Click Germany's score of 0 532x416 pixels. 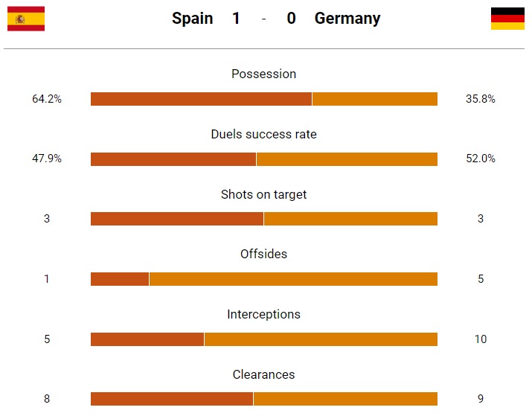click(x=291, y=19)
